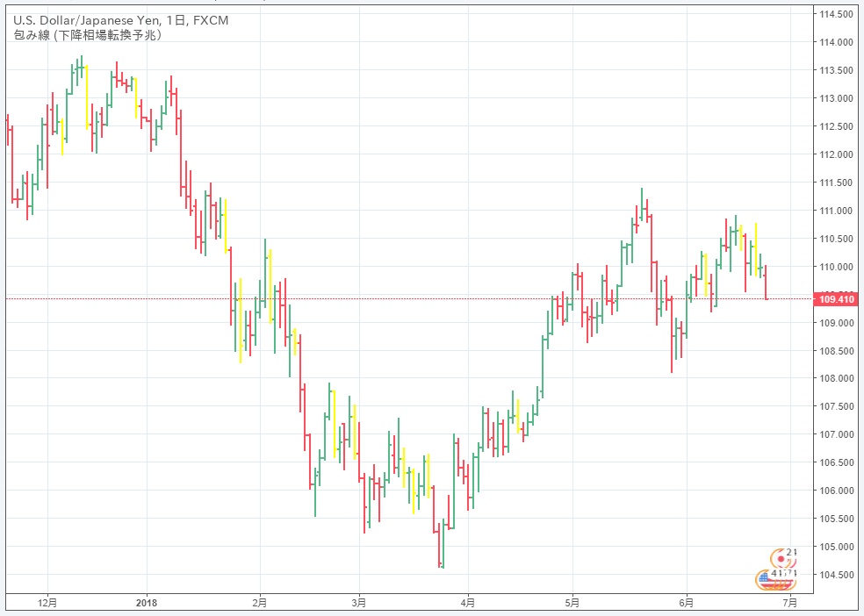Click the 3月 time axis label
The width and height of the screenshot is (864, 616).
[359, 603]
